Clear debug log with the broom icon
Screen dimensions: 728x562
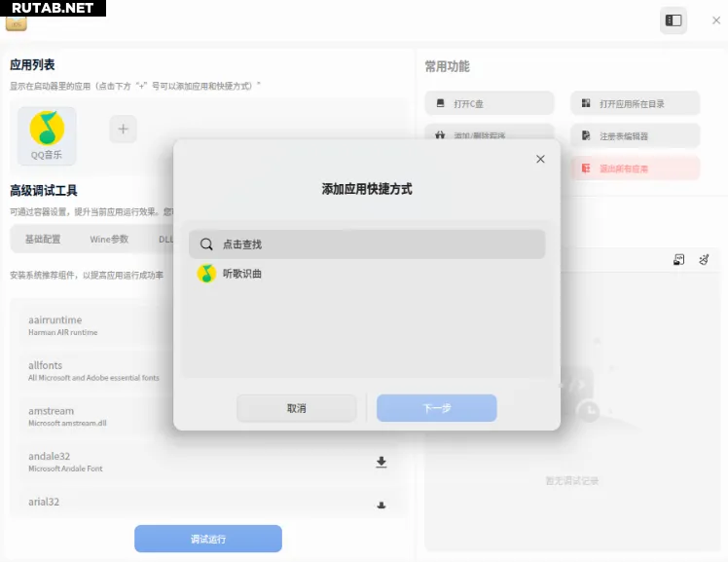coord(704,260)
